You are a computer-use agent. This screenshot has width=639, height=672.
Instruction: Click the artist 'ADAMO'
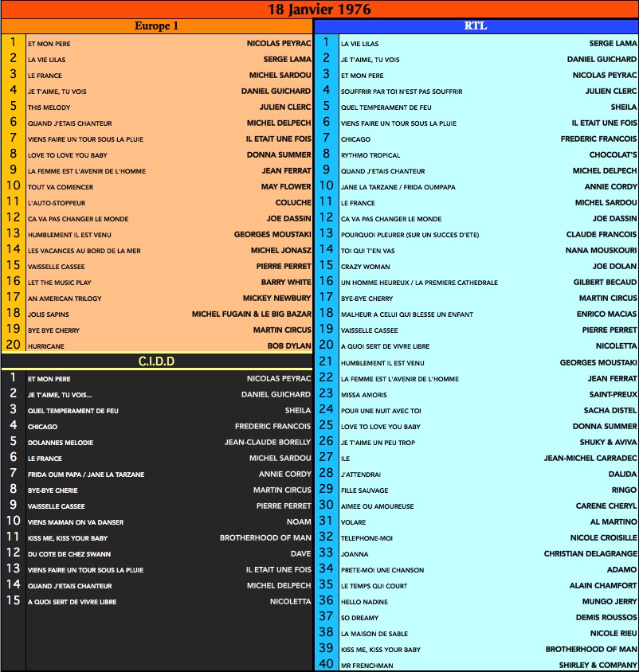[x=621, y=569]
